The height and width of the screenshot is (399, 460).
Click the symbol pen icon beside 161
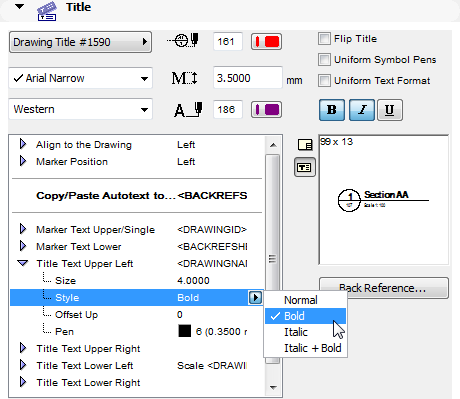click(183, 41)
